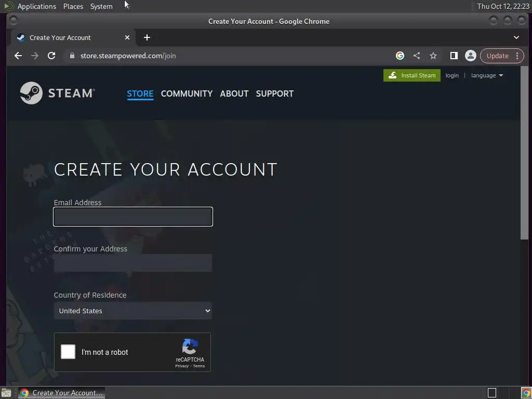This screenshot has width=532, height=399.
Task: Click the clock showing Thu Oct 12, 22:23
Action: pos(503,6)
